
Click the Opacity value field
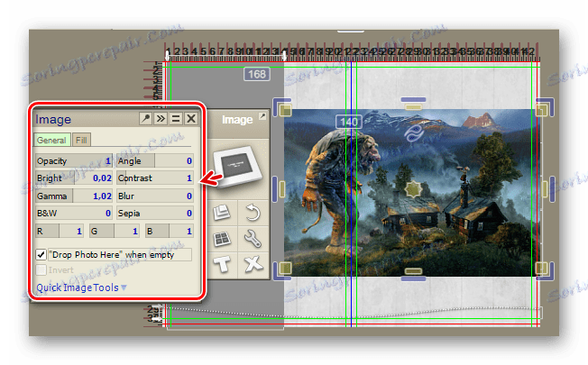pos(74,160)
